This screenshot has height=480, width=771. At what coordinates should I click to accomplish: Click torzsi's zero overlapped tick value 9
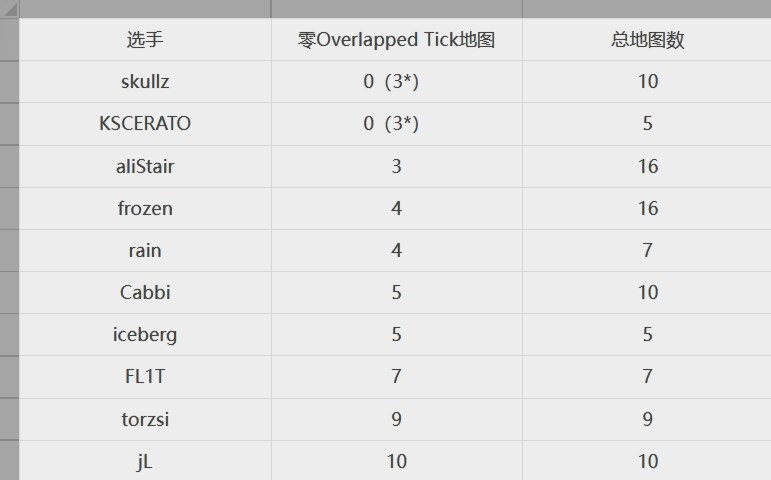(396, 418)
